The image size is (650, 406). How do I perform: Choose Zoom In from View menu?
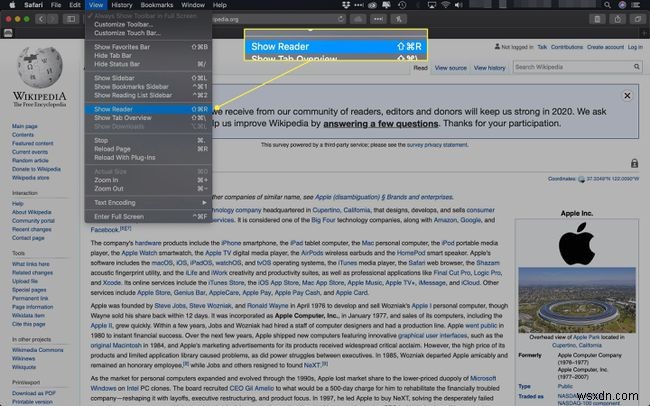pos(148,180)
